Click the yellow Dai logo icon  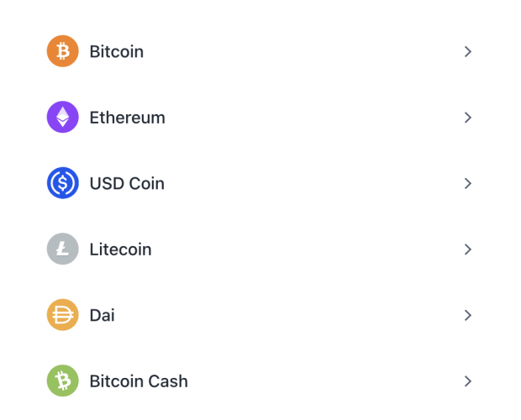62,315
